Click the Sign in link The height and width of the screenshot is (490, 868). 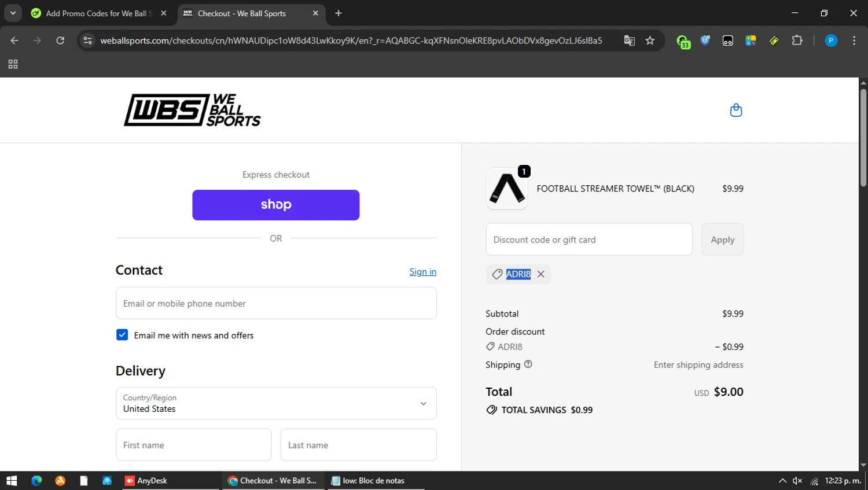tap(423, 272)
